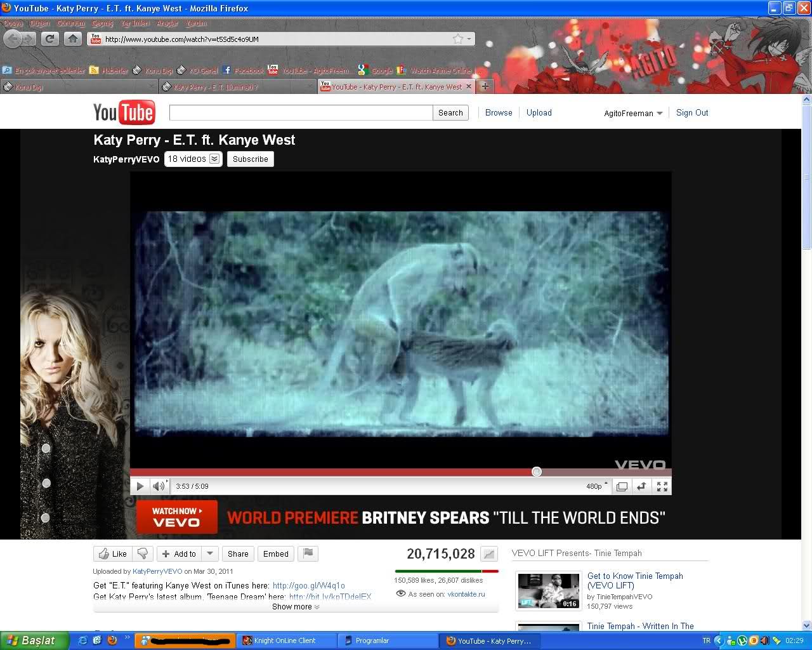Flag the video with the flag icon
This screenshot has width=812, height=650.
(308, 554)
